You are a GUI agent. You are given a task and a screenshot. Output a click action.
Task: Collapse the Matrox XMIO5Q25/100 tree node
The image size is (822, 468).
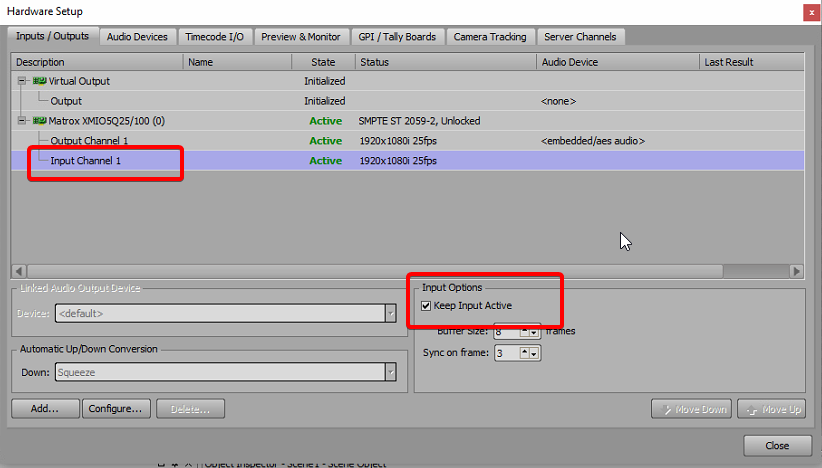pyautogui.click(x=21, y=121)
